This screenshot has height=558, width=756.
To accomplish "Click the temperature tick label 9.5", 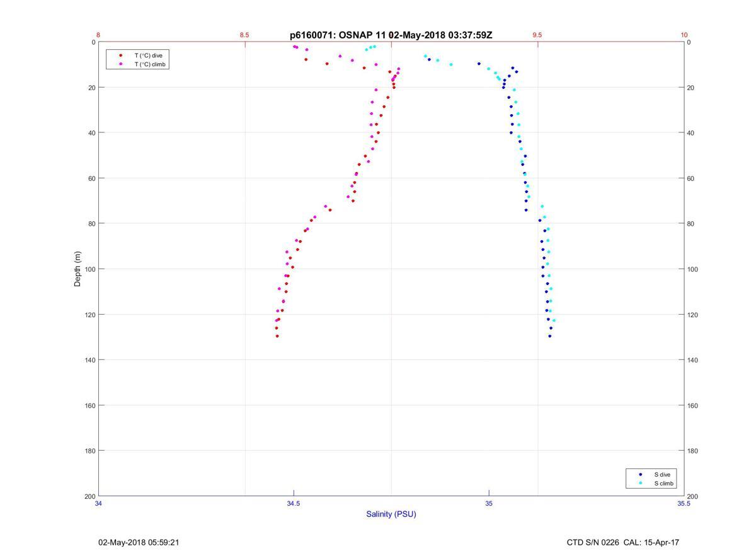I will pyautogui.click(x=537, y=35).
